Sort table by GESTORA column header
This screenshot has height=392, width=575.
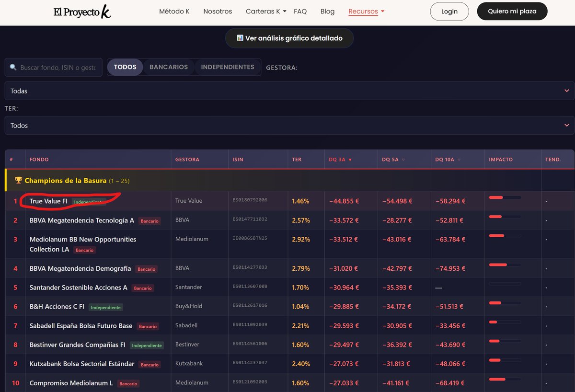(187, 160)
